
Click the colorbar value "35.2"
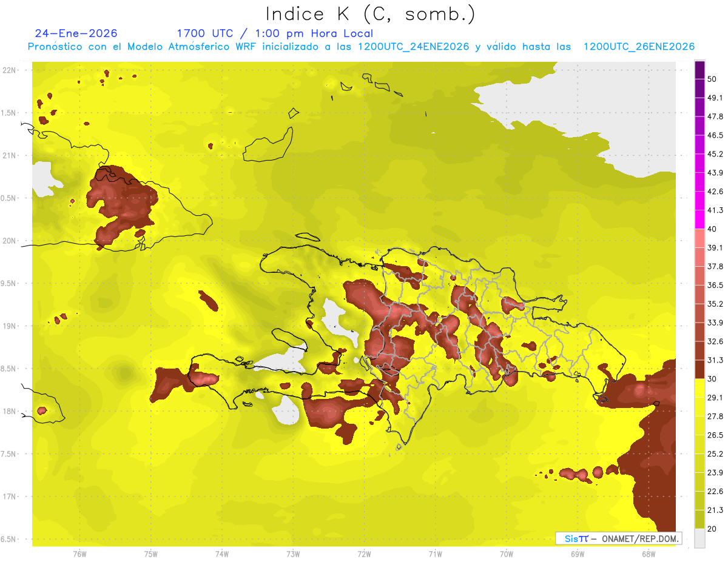coord(715,304)
